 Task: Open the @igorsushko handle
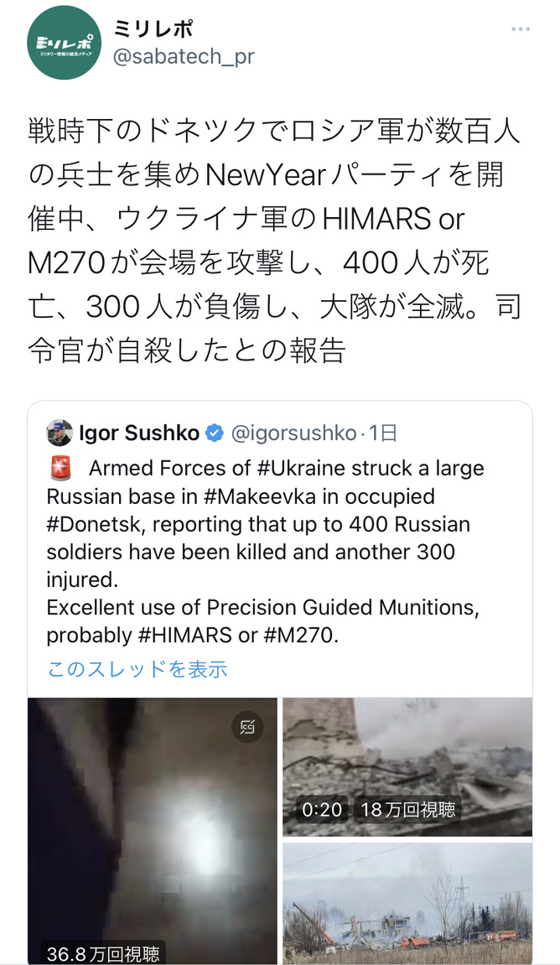point(294,433)
